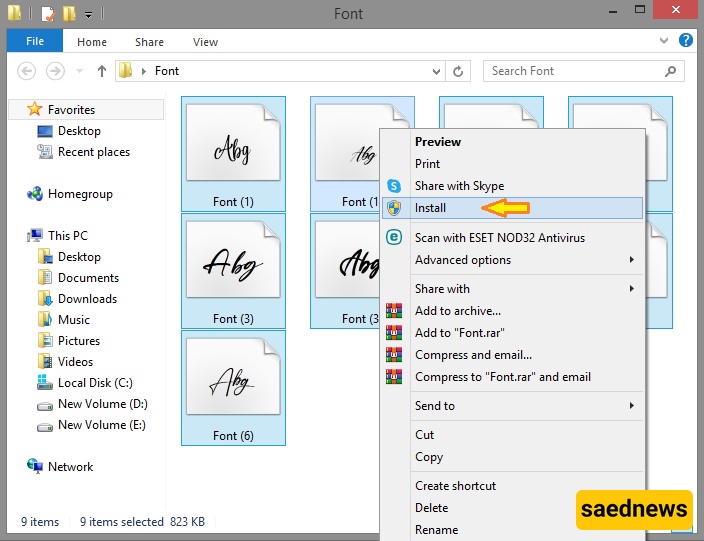Select the Font (6) file thumbnail

[233, 387]
